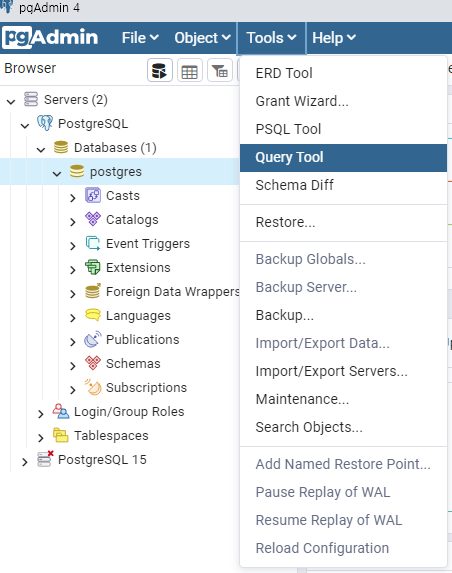The width and height of the screenshot is (452, 573).
Task: Expand the Catalogs node
Action: (73, 222)
